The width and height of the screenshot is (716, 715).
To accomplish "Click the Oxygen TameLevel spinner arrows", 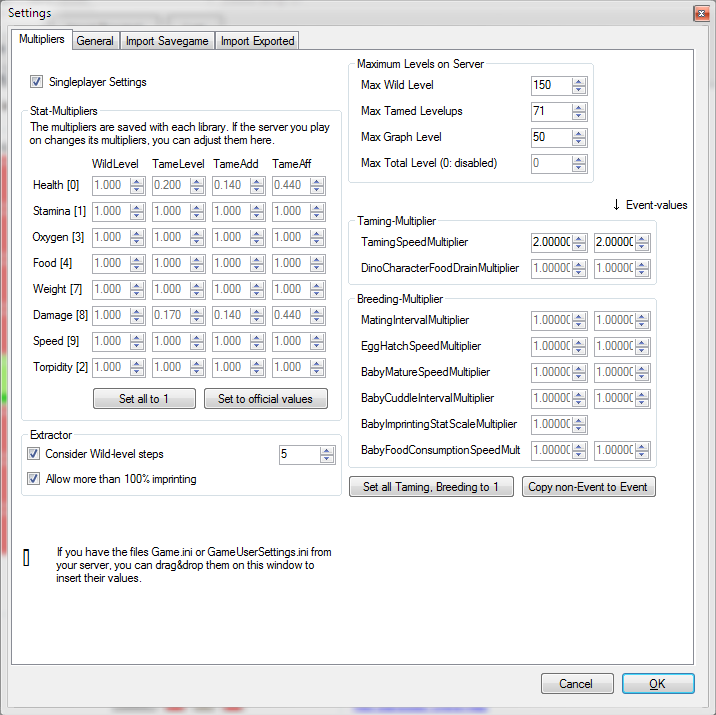I will pyautogui.click(x=197, y=238).
